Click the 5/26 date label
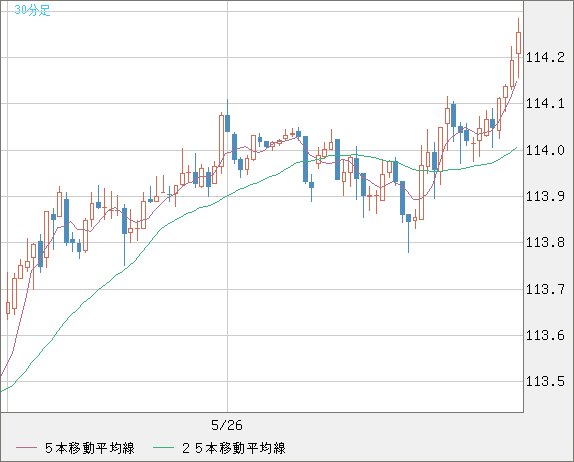 point(227,425)
